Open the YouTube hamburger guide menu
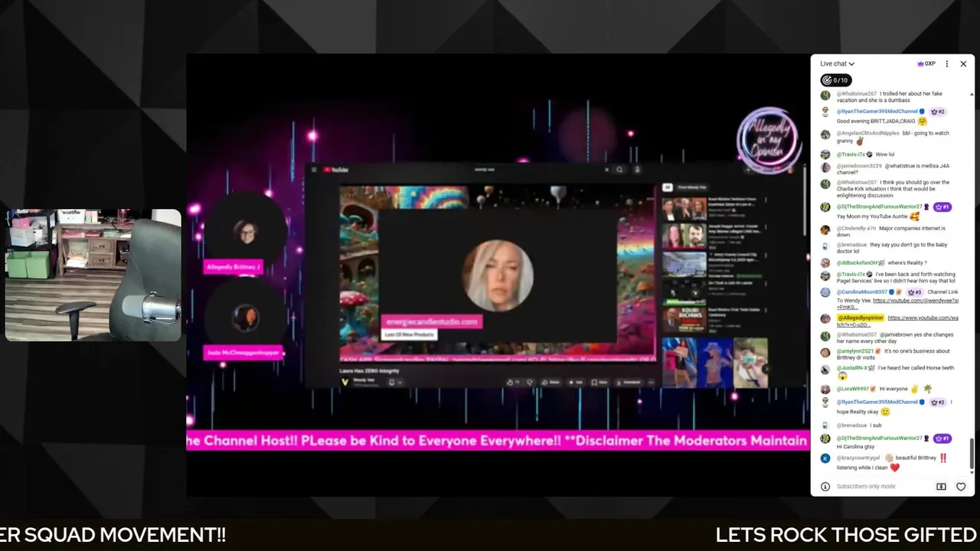 tap(314, 169)
